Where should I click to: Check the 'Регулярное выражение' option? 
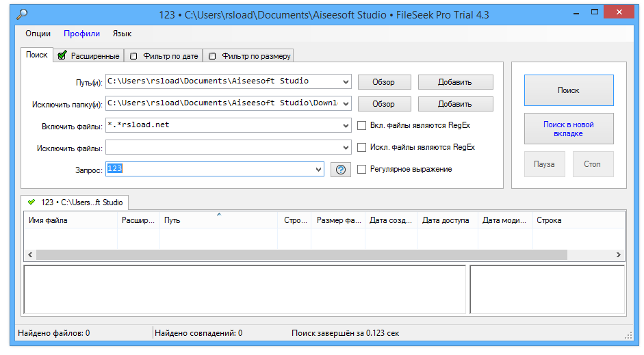362,169
